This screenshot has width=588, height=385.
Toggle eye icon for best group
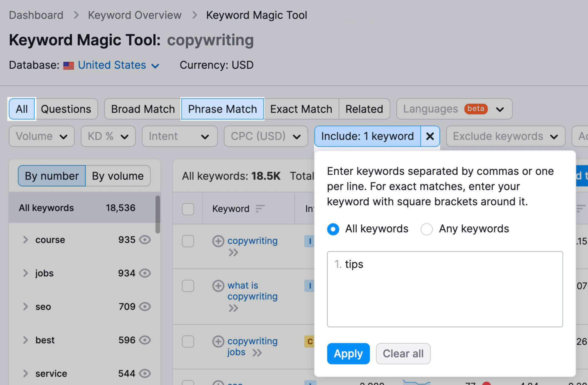[x=145, y=340]
